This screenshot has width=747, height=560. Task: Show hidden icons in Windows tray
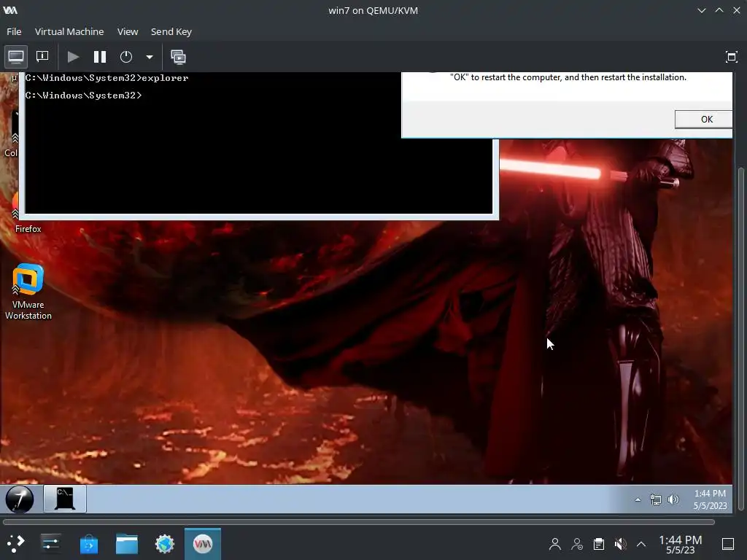(638, 499)
